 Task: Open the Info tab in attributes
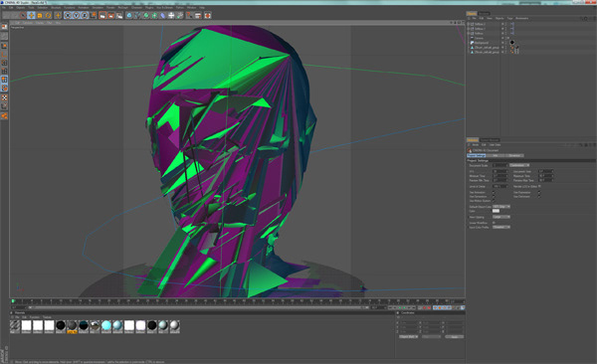[496, 155]
